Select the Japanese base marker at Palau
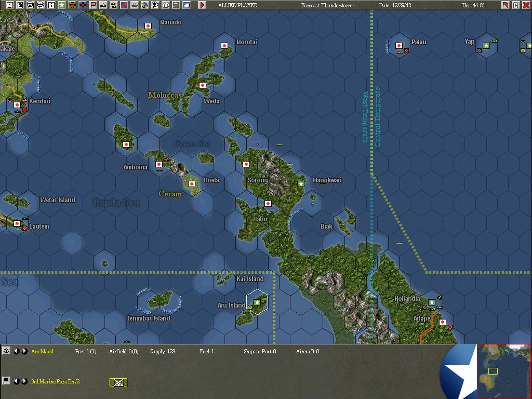Image resolution: width=532 pixels, height=399 pixels. point(399,46)
